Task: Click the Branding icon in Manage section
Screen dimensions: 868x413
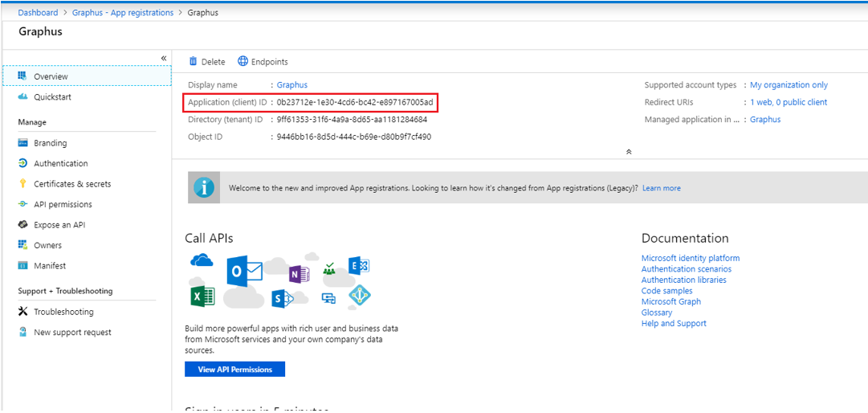Action: 22,143
